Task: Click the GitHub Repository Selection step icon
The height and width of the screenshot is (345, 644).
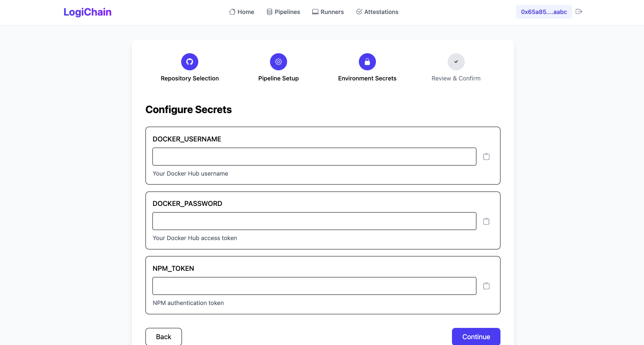Action: click(190, 62)
